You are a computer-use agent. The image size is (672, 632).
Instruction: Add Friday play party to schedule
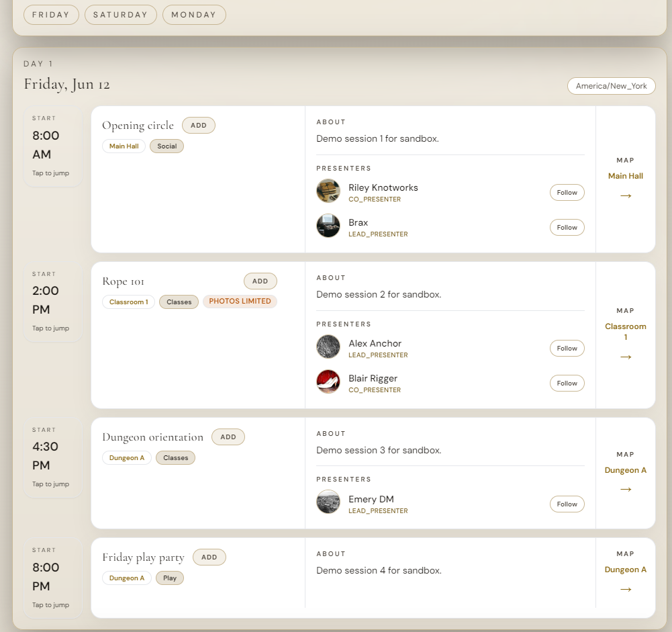click(x=209, y=557)
